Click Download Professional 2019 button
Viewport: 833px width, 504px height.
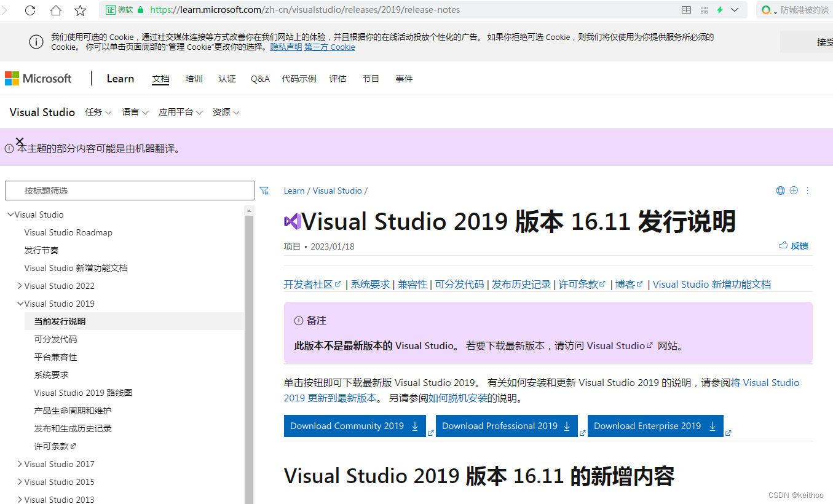point(507,426)
